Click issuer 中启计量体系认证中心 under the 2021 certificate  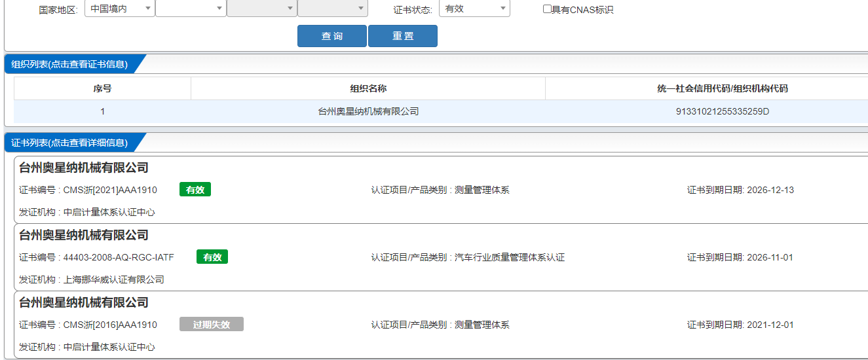click(x=109, y=212)
